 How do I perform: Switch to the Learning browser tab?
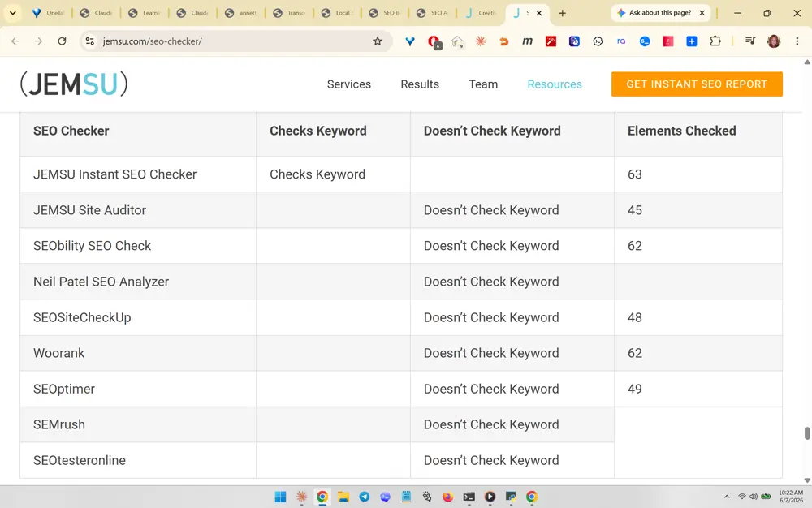coord(144,13)
